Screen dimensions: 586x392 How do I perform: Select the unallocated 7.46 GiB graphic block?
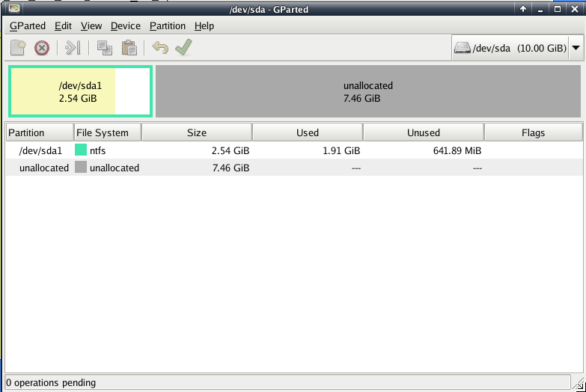[367, 91]
